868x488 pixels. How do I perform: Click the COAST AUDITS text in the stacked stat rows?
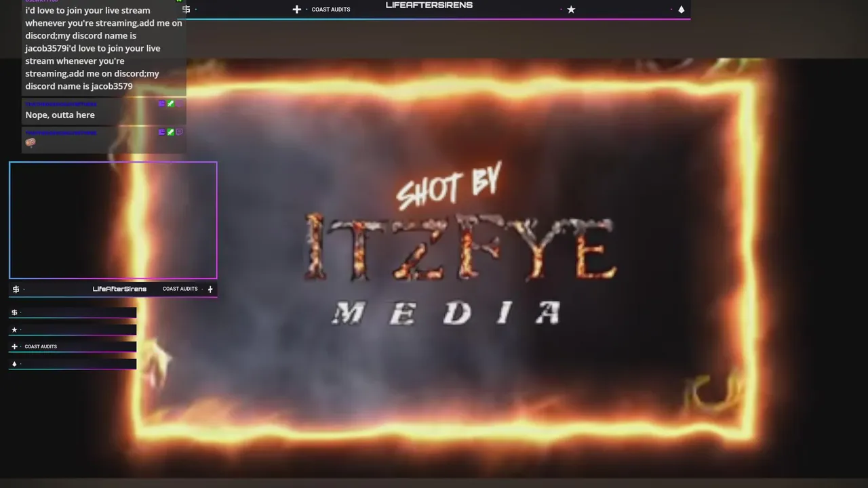(x=41, y=346)
